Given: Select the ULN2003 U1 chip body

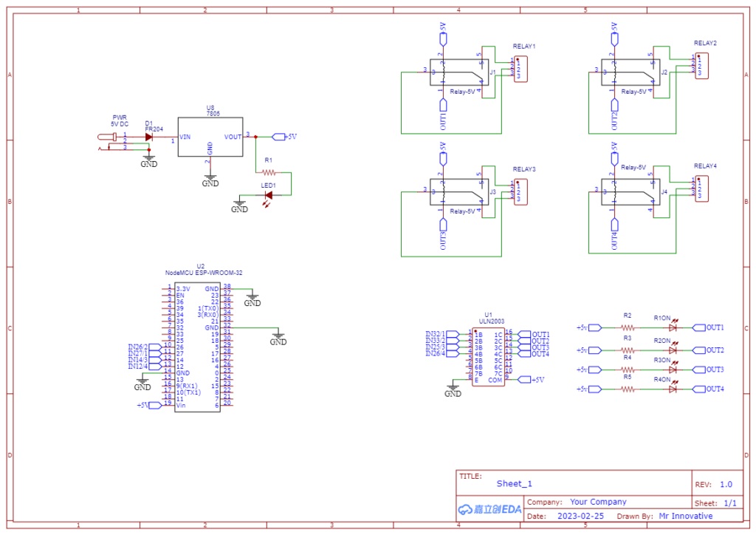Looking at the screenshot, I should pyautogui.click(x=489, y=357).
